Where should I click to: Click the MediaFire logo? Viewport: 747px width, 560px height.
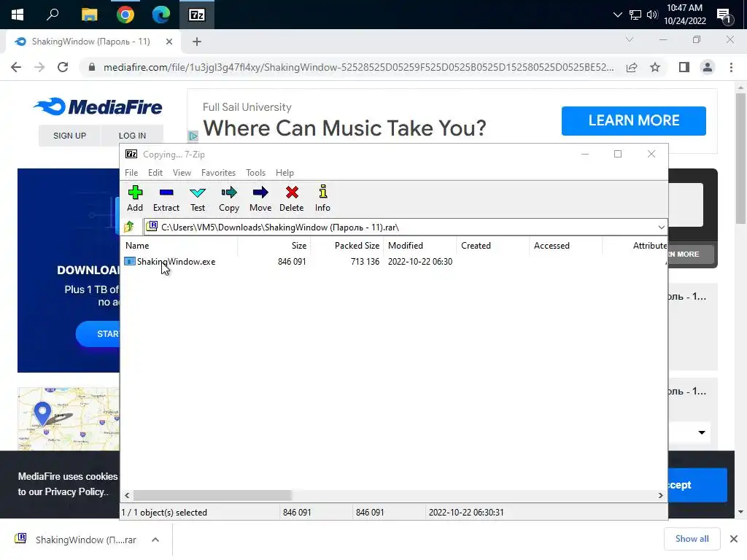pos(98,106)
